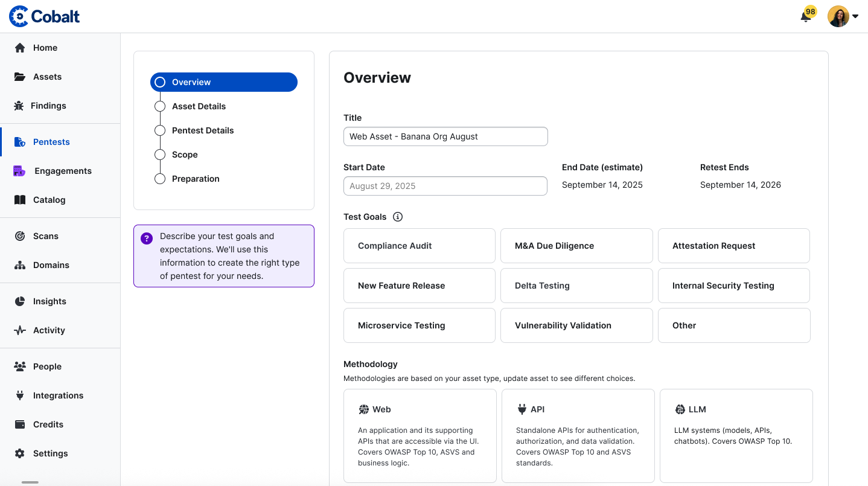The width and height of the screenshot is (868, 486).
Task: Toggle the Delta Testing goal option
Action: pos(576,286)
